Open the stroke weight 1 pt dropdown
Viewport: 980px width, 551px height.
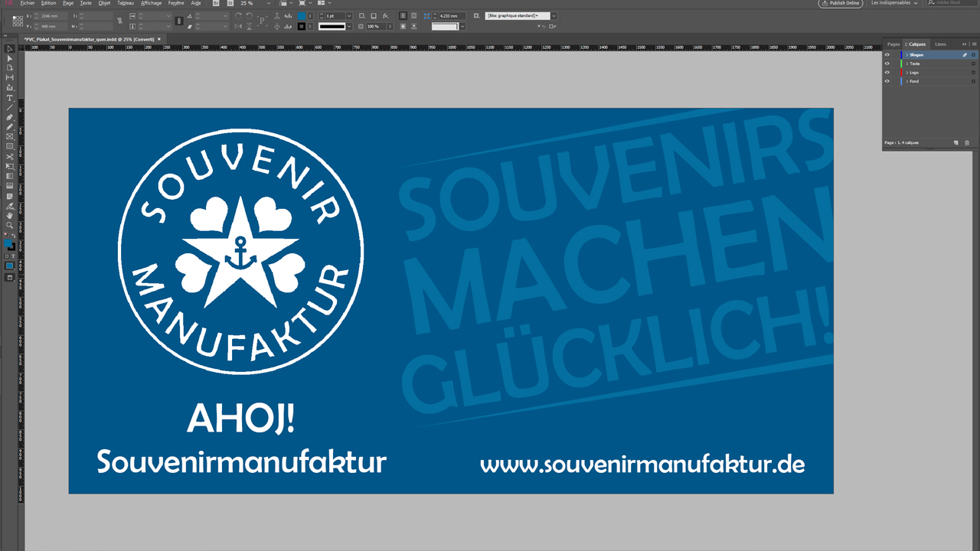[x=349, y=16]
